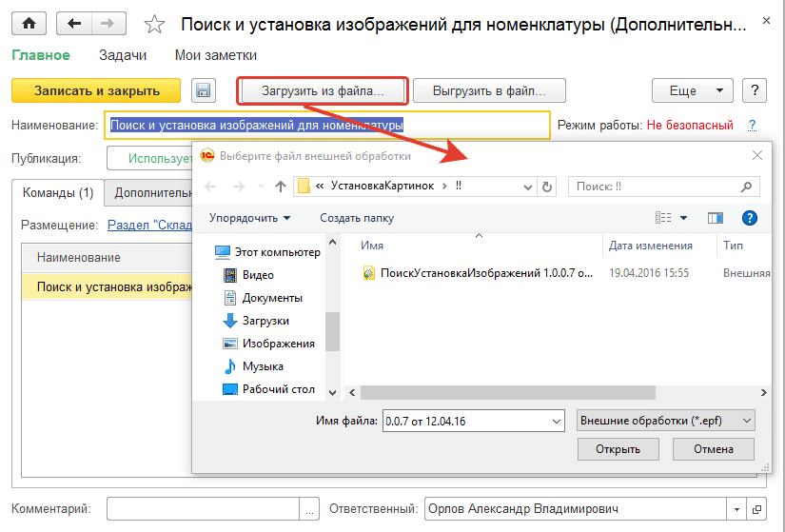
Task: Click the ellipsis button of Комментарий field
Action: pos(309,509)
